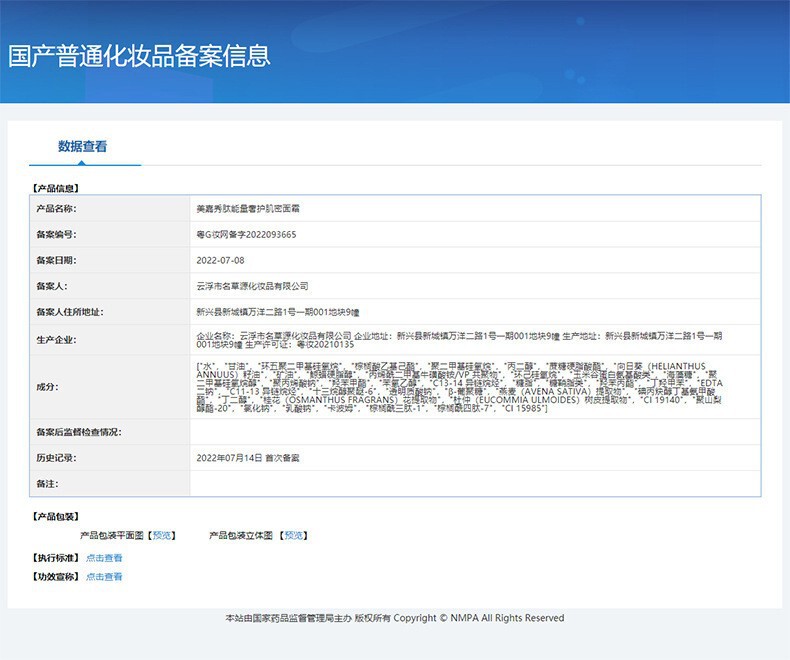Image resolution: width=790 pixels, height=660 pixels.
Task: Click the NMPA copyright footer text
Action: point(394,618)
